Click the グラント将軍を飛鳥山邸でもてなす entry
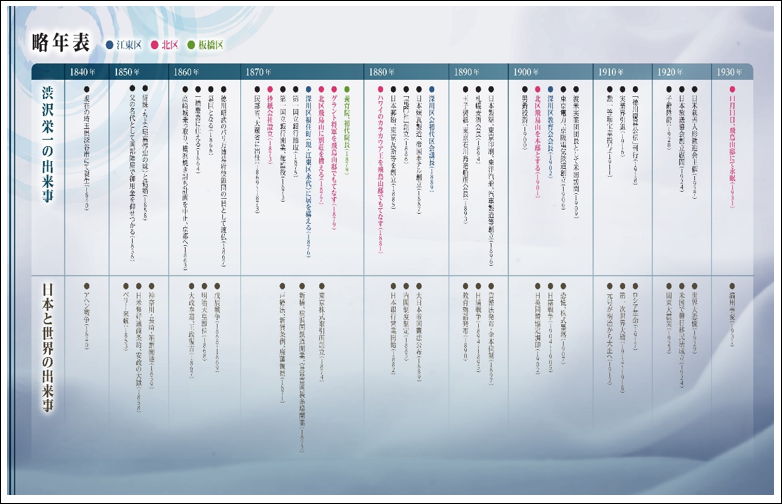 coord(334,158)
